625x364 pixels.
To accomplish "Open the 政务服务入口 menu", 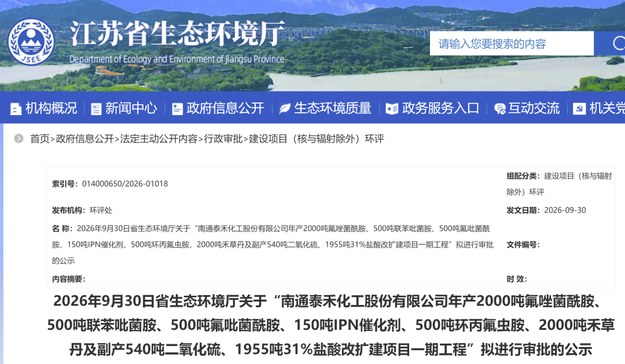I will click(440, 108).
